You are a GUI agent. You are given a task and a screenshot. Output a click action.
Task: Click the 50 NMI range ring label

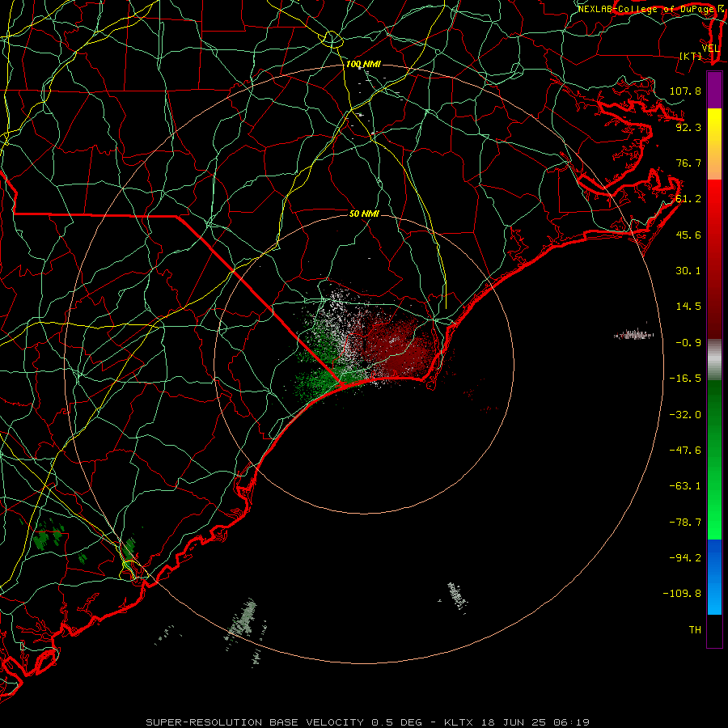tap(364, 214)
